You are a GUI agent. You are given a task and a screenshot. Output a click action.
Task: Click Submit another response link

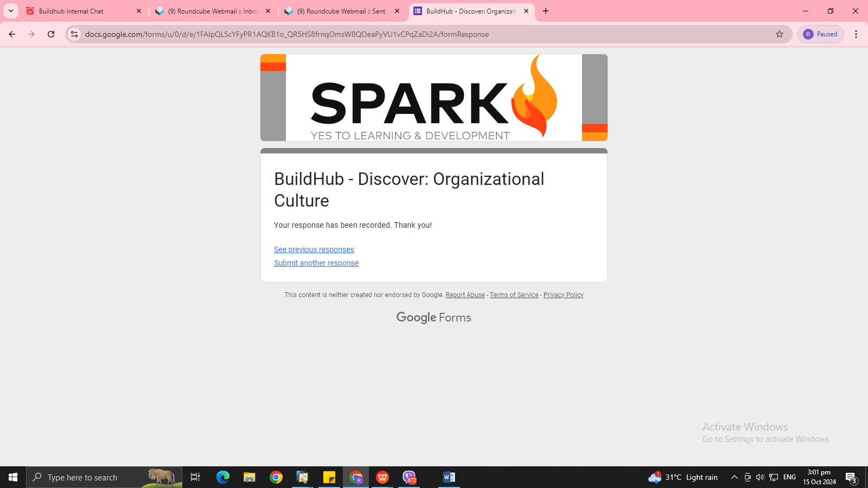(316, 263)
